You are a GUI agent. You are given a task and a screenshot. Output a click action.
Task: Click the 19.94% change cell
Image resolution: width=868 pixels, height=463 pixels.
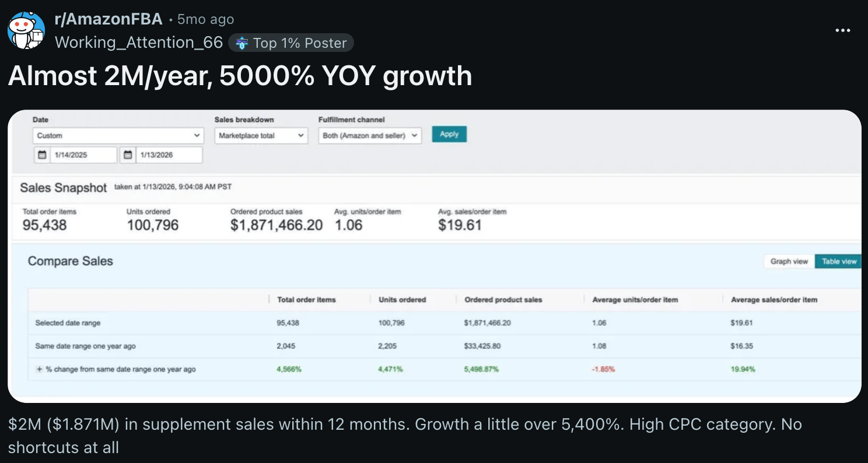coord(743,369)
